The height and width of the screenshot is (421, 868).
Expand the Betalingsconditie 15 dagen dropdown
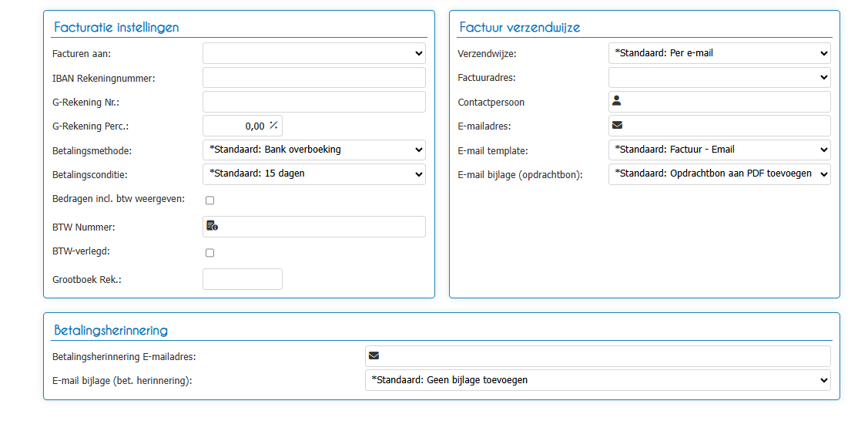314,174
